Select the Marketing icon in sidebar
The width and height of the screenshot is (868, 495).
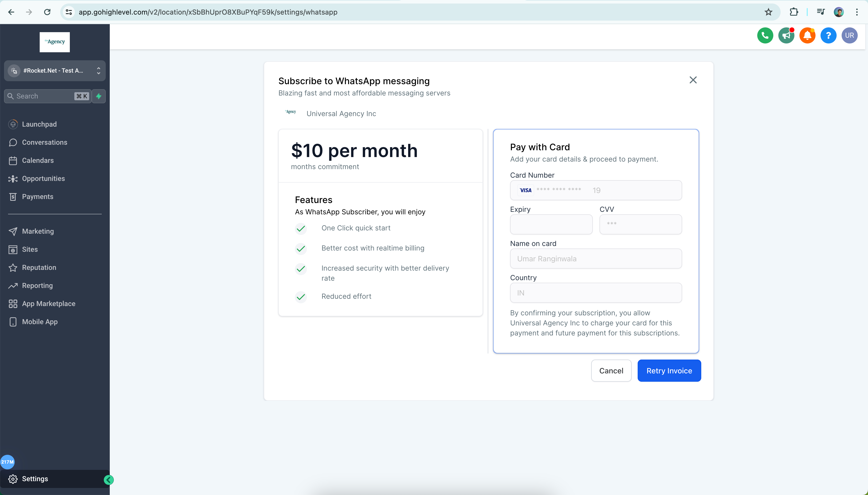(x=13, y=231)
